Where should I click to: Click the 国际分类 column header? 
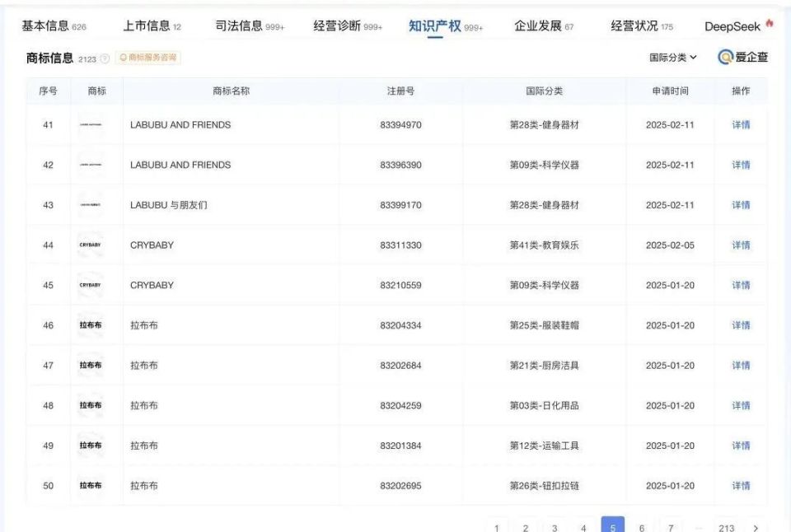tap(545, 91)
